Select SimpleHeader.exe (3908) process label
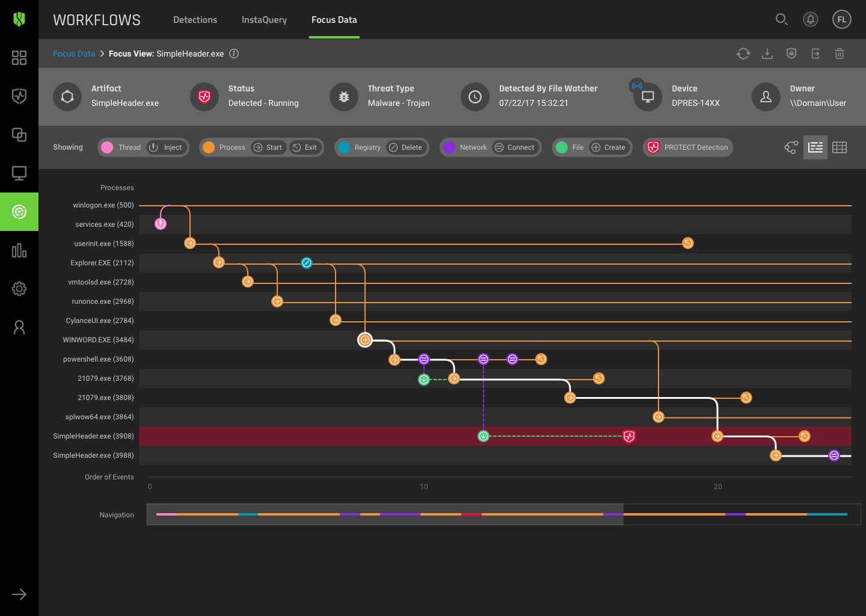Viewport: 866px width, 616px height. (x=94, y=436)
